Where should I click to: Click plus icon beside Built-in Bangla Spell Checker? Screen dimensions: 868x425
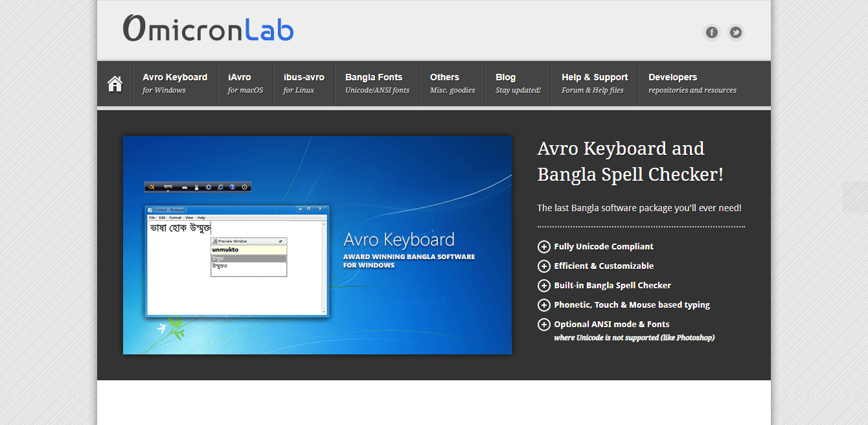[544, 286]
